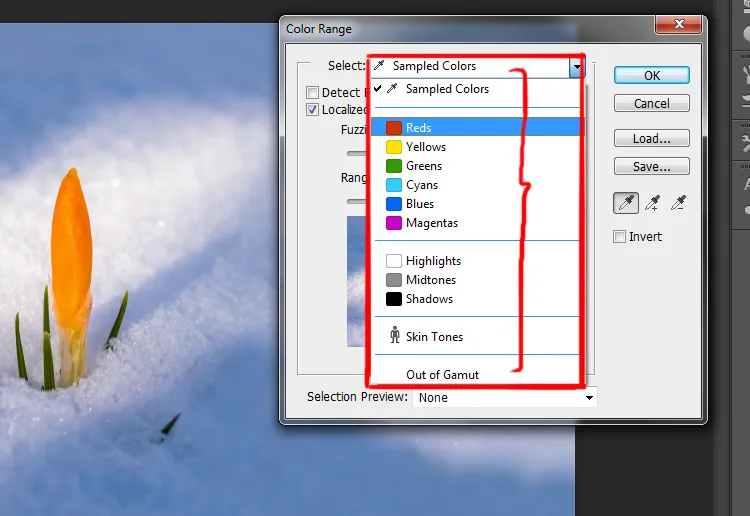Choose Blues from the Select list
Image resolution: width=750 pixels, height=516 pixels.
coord(477,204)
